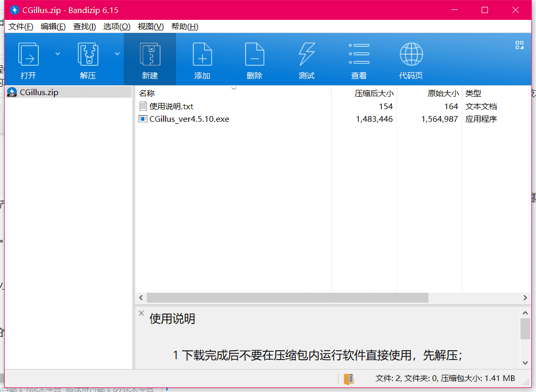The image size is (536, 392).
Task: Click the original size value 164
Action: [x=451, y=107]
